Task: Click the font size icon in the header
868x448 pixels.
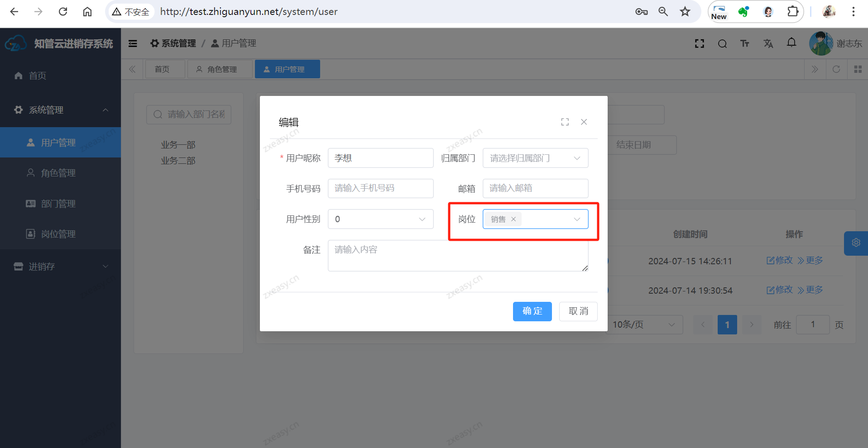Action: pos(745,43)
